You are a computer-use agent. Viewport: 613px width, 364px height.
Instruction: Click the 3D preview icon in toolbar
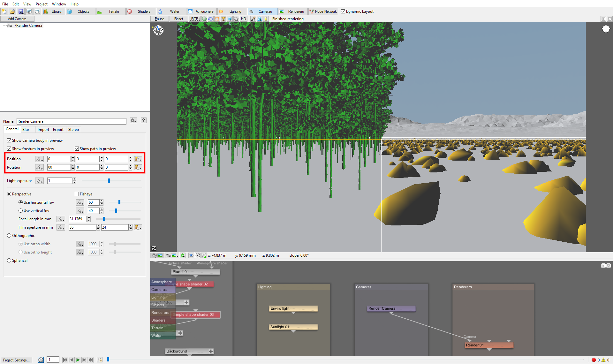[37, 11]
